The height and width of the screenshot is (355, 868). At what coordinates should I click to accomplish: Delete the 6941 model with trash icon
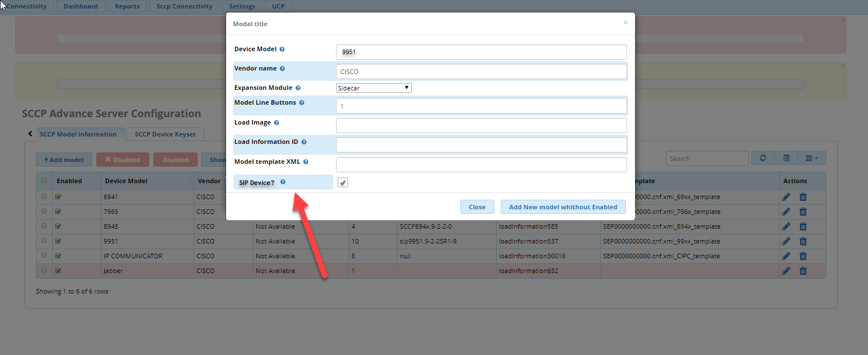[803, 196]
